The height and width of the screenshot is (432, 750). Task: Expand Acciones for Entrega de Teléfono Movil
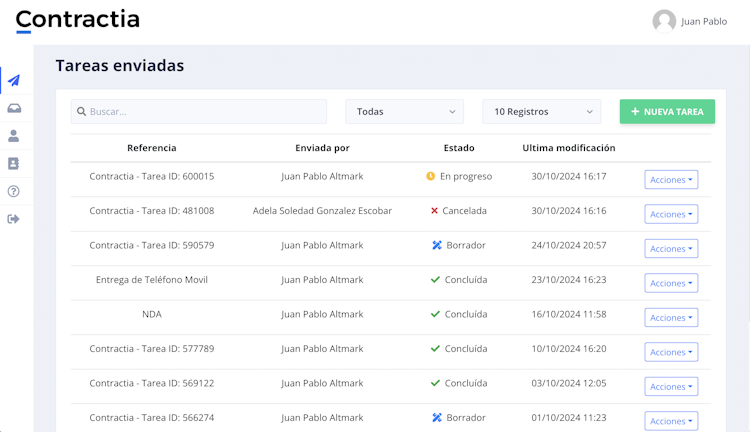[x=671, y=283]
